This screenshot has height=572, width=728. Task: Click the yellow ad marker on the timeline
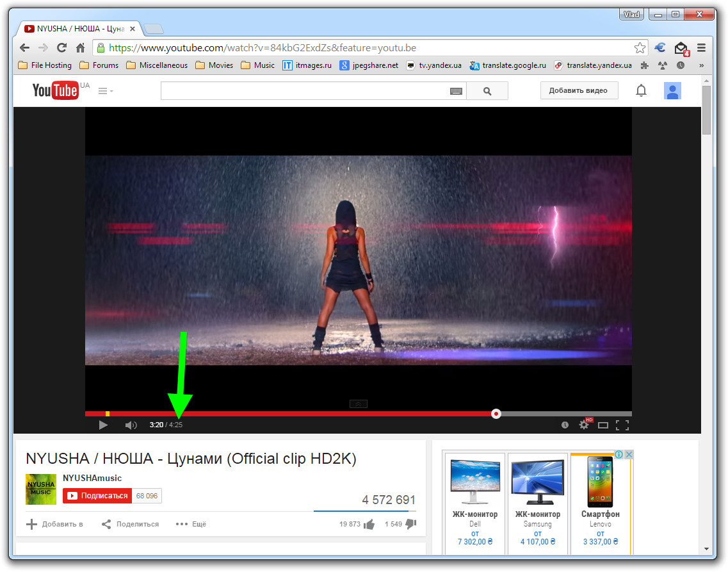[x=108, y=414]
